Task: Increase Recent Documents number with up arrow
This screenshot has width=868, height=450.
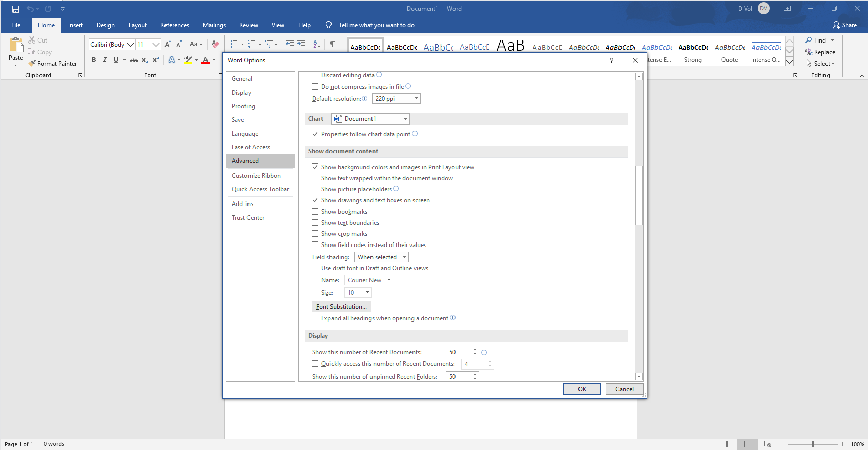Action: point(475,350)
